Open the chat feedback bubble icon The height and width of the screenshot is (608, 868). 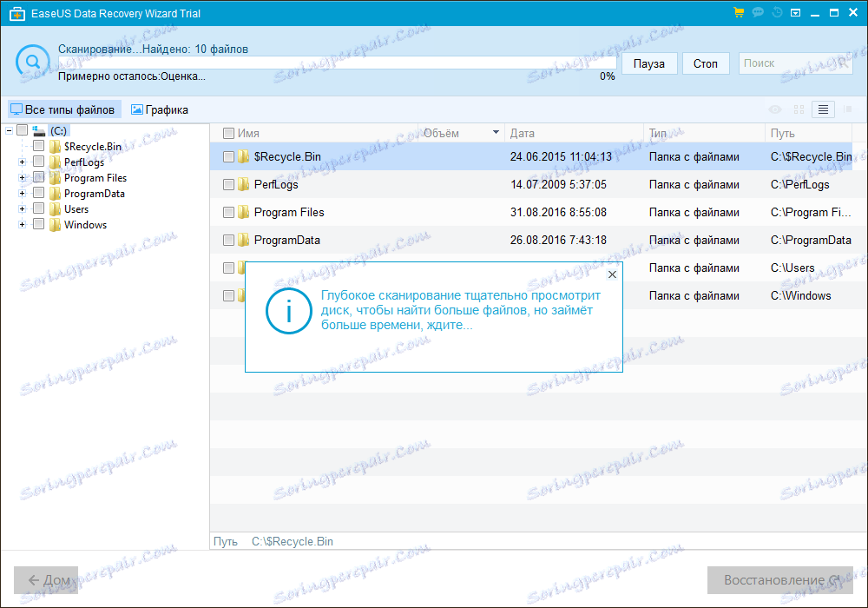coord(758,12)
